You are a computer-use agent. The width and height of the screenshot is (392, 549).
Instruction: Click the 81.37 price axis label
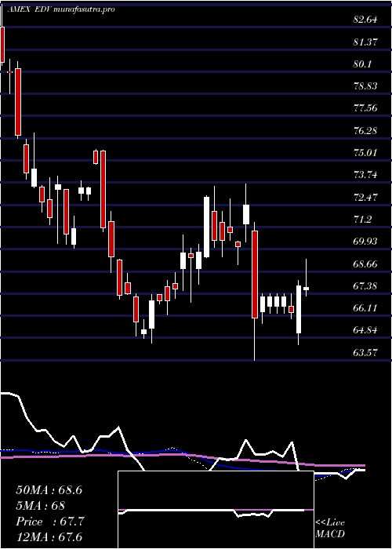[x=365, y=42]
